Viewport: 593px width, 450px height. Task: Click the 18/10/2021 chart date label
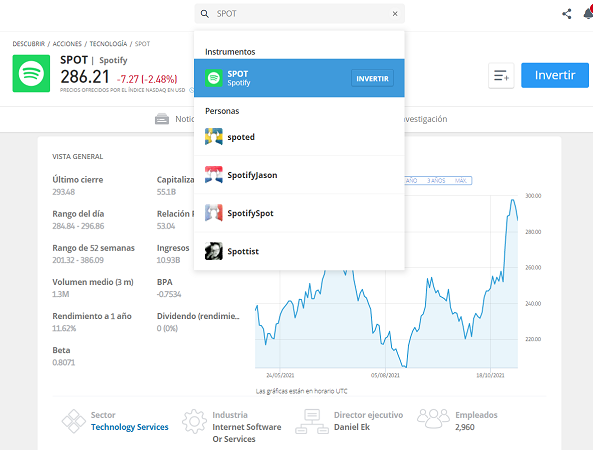pos(490,375)
